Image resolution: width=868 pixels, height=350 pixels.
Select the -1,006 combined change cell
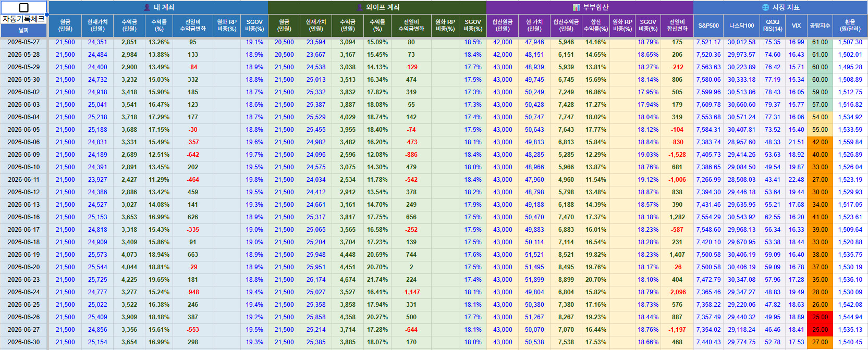[677, 180]
